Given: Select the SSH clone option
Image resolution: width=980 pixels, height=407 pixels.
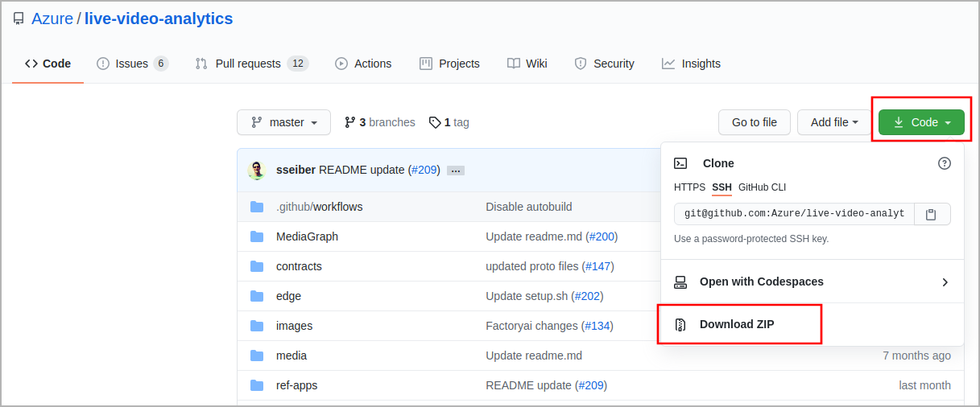Looking at the screenshot, I should click(722, 187).
